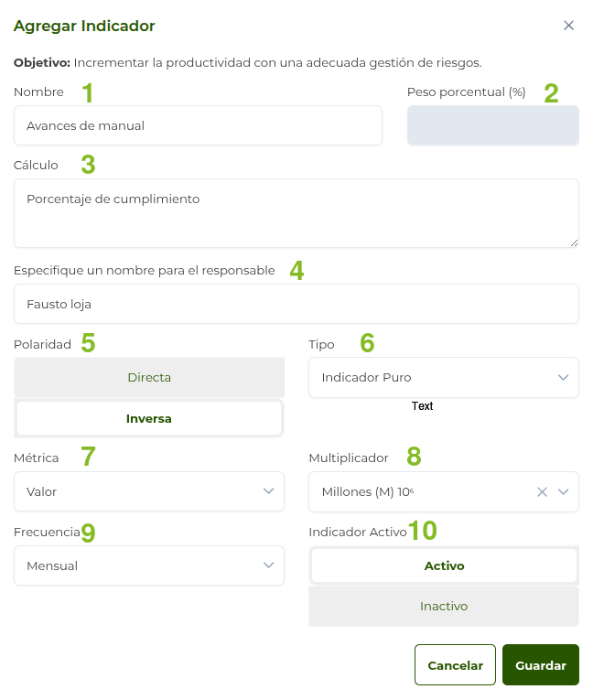Set indicator to Inactivo

click(444, 606)
